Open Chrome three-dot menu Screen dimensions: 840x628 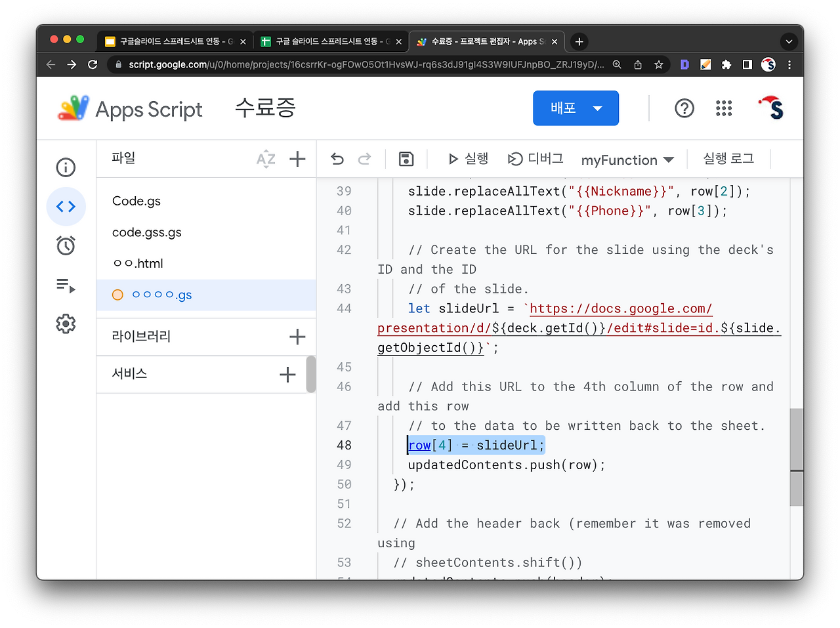pyautogui.click(x=789, y=64)
